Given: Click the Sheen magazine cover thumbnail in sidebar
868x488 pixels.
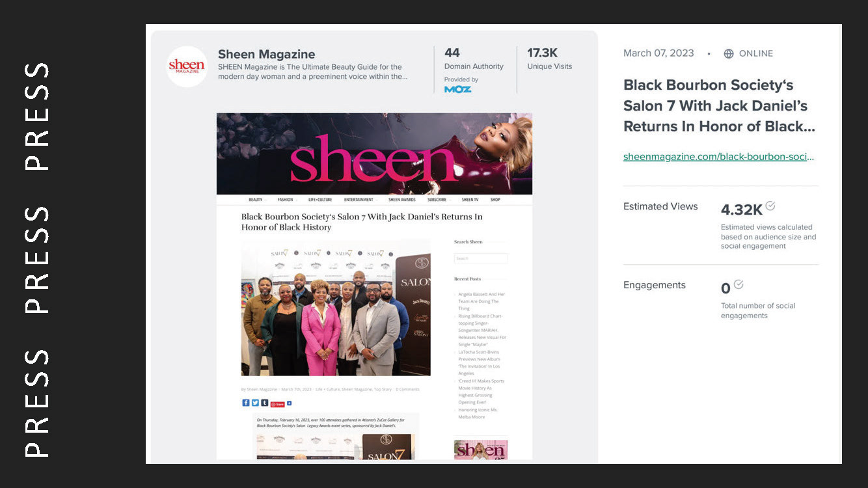Looking at the screenshot, I should (x=481, y=450).
